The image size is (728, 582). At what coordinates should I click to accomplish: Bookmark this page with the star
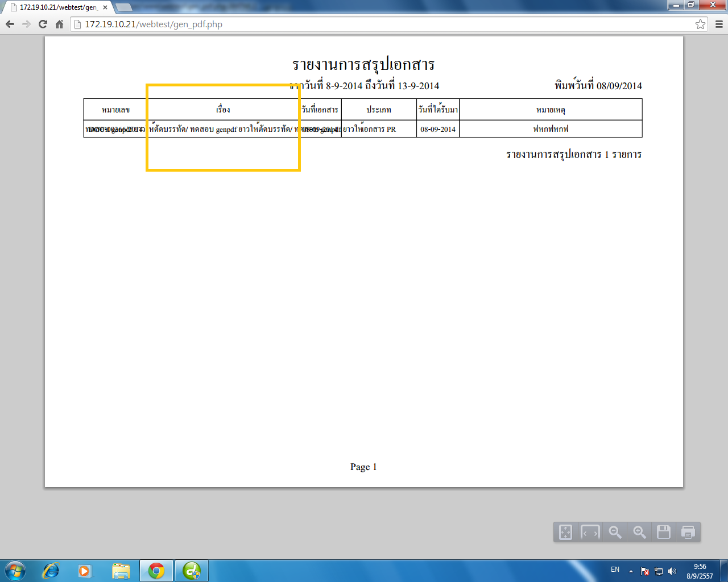coord(700,24)
